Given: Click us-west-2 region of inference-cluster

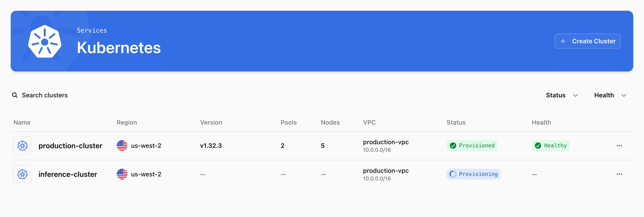Looking at the screenshot, I should pos(146,174).
